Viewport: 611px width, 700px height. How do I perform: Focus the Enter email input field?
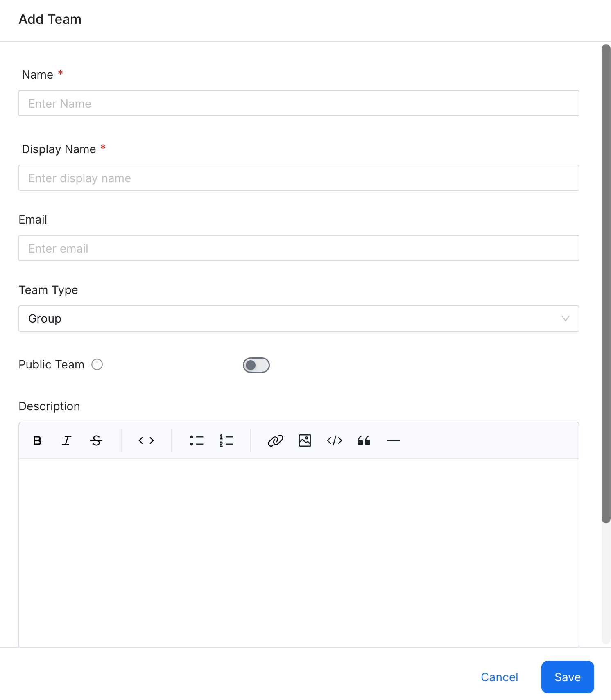(299, 248)
